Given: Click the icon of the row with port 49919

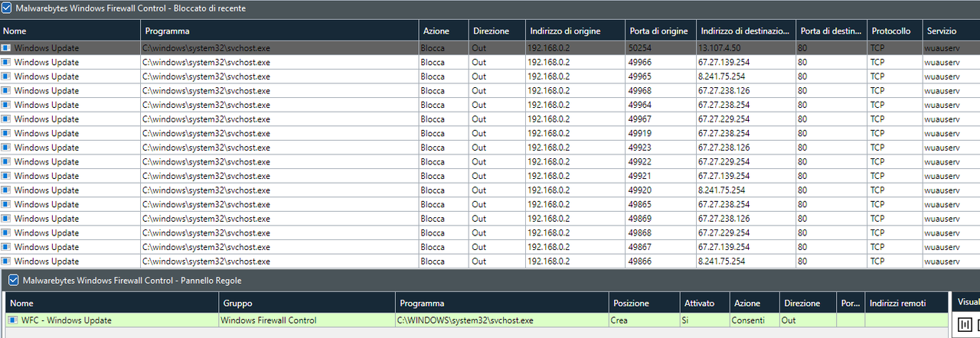Looking at the screenshot, I should point(6,133).
